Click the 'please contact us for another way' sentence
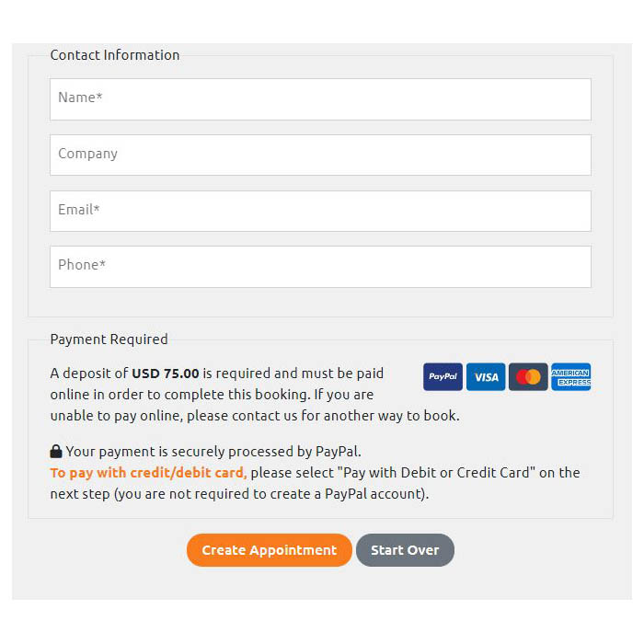The height and width of the screenshot is (644, 644). [x=323, y=416]
